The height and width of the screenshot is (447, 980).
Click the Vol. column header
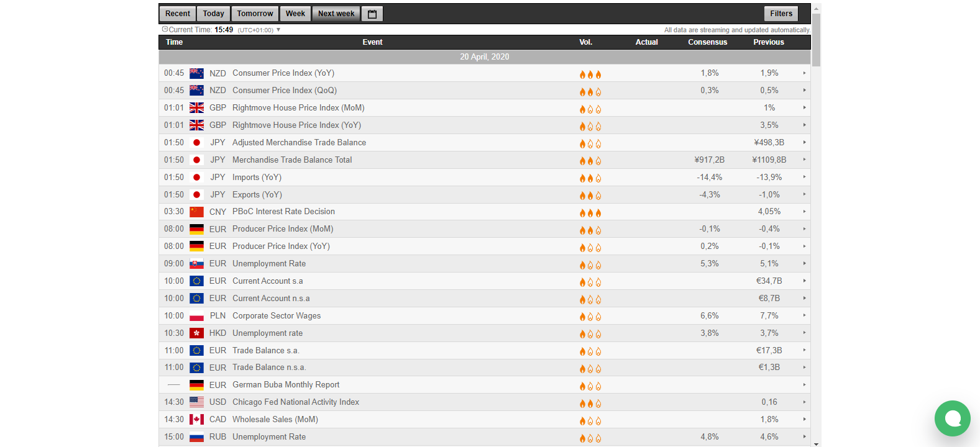click(585, 42)
